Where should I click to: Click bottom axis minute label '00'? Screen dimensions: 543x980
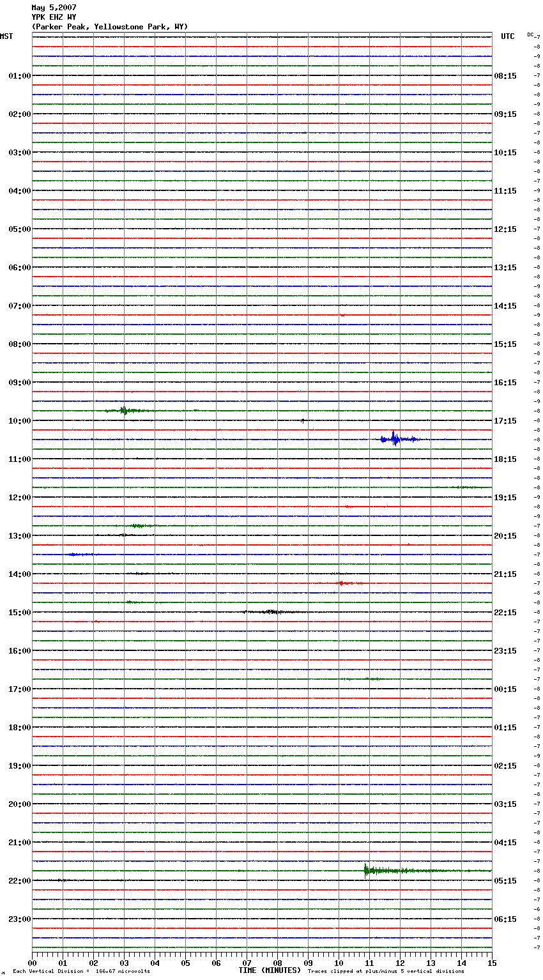[32, 963]
